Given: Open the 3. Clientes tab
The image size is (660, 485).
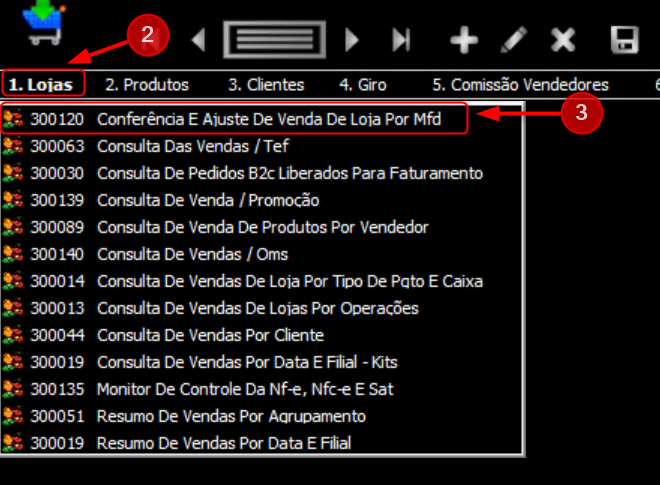Looking at the screenshot, I should point(266,85).
